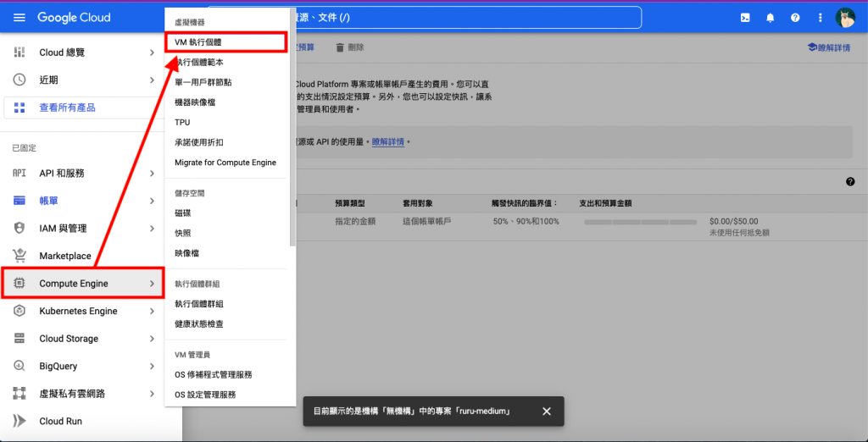Click the IAM 與管理 shield icon
This screenshot has height=442, width=868.
19,228
